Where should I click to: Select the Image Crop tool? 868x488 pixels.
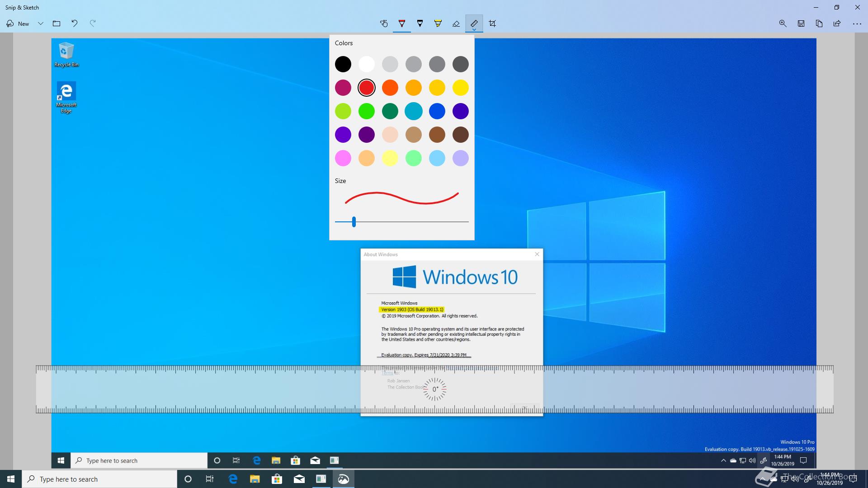492,23
